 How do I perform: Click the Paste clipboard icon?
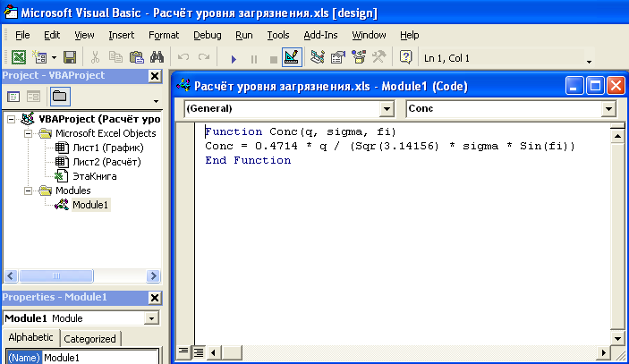(x=136, y=57)
